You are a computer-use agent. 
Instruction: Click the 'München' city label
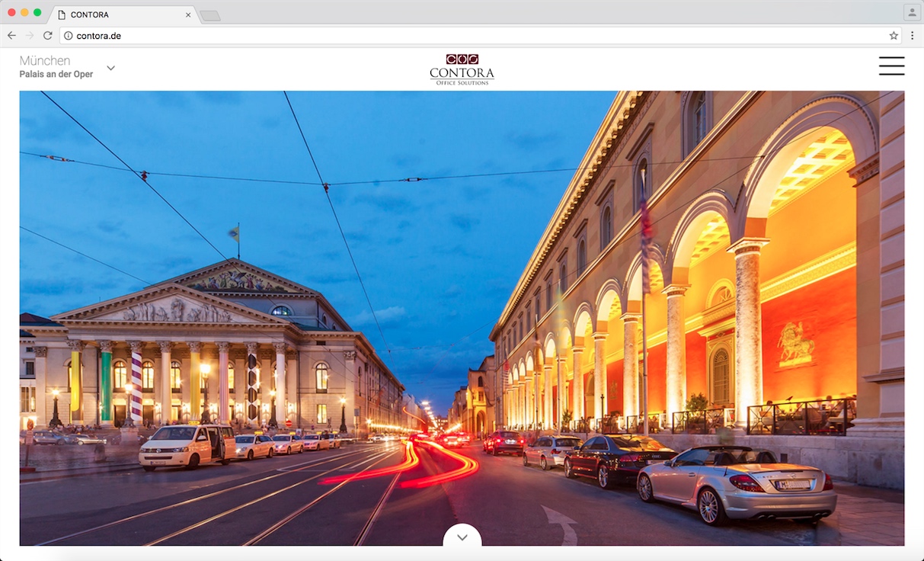pos(45,61)
